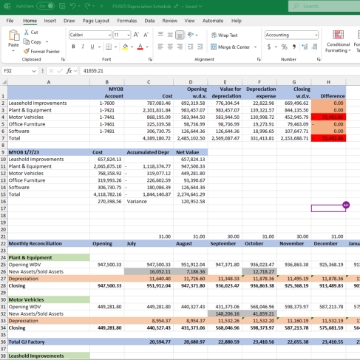This screenshot has width=360, height=360.
Task: Click the red Font Color swatch
Action: coord(140,47)
